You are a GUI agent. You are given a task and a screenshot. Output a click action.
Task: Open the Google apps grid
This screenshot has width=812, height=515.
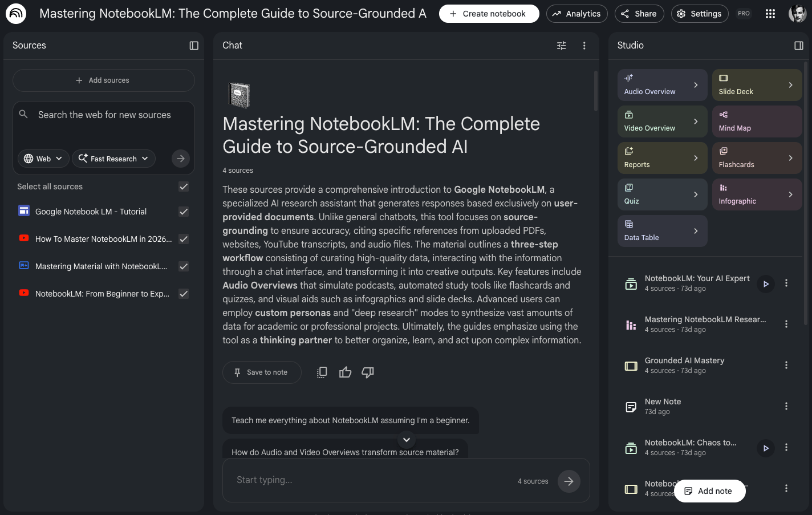770,14
